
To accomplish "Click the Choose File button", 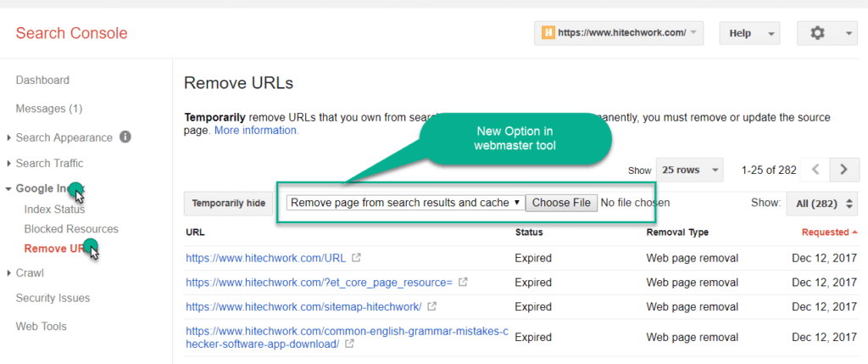I will tap(561, 203).
